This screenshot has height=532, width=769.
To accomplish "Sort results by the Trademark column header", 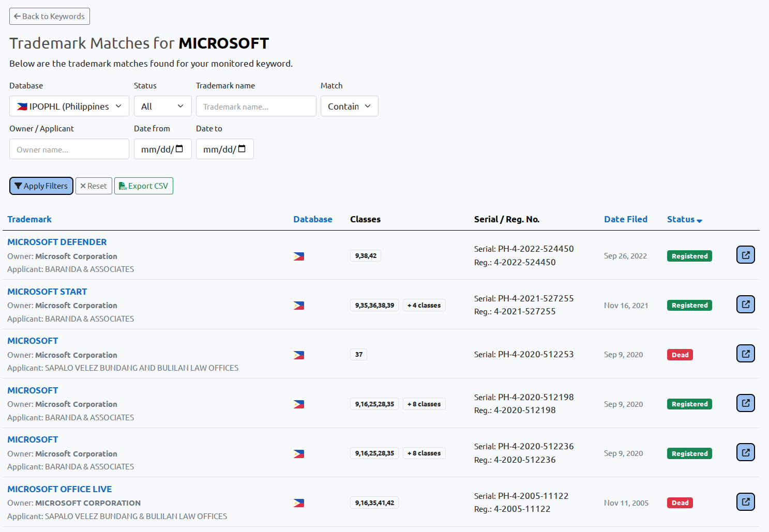I will coord(29,219).
